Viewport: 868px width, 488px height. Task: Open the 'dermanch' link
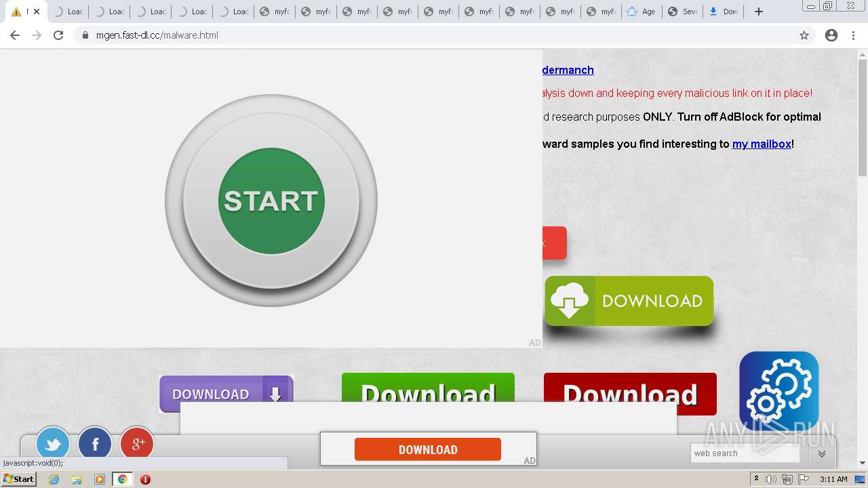coord(568,70)
